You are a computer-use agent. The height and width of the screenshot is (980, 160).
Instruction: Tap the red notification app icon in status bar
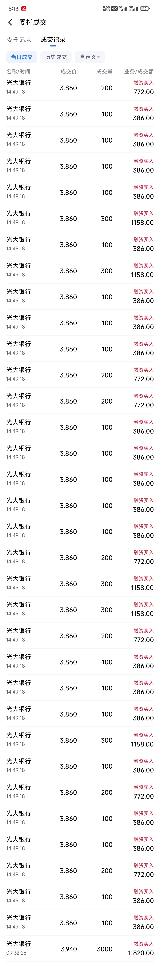(24, 8)
